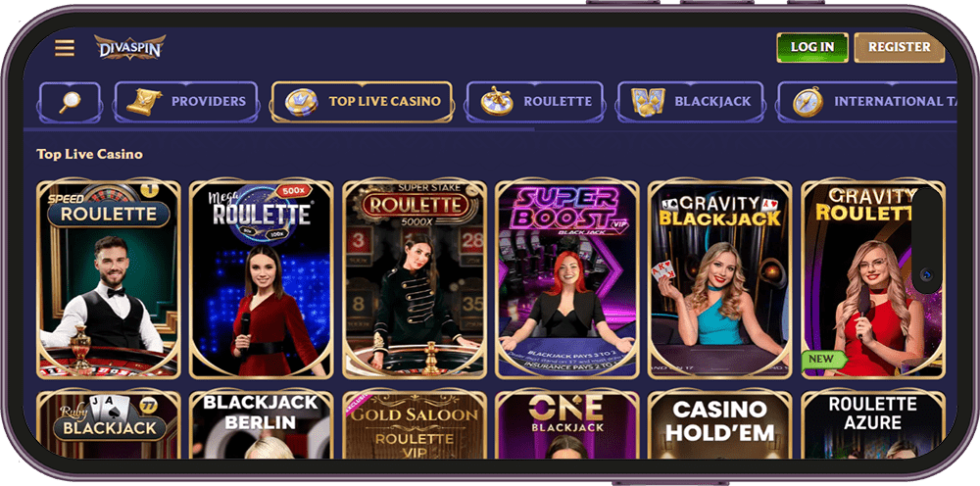Launch the Mega Roulette 500x game
Viewport: 980px width, 486px height.
(x=262, y=279)
